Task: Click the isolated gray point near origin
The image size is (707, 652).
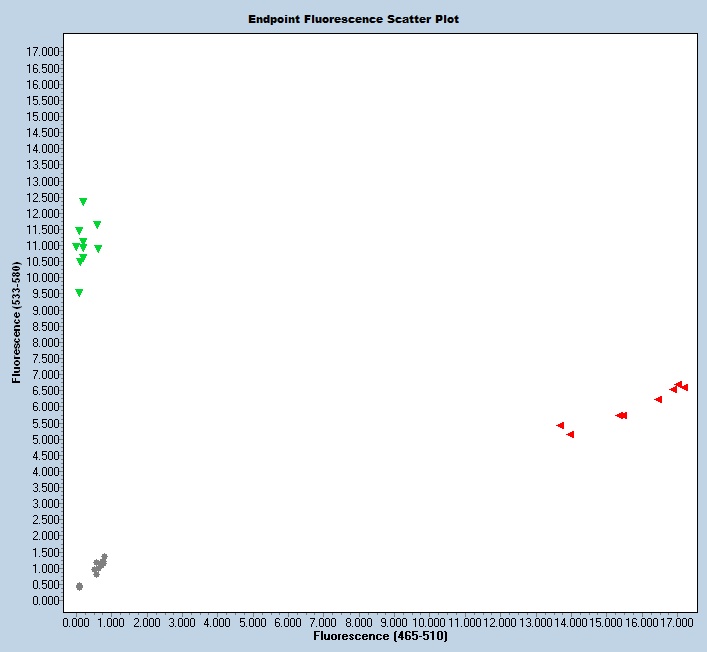Action: tap(79, 586)
